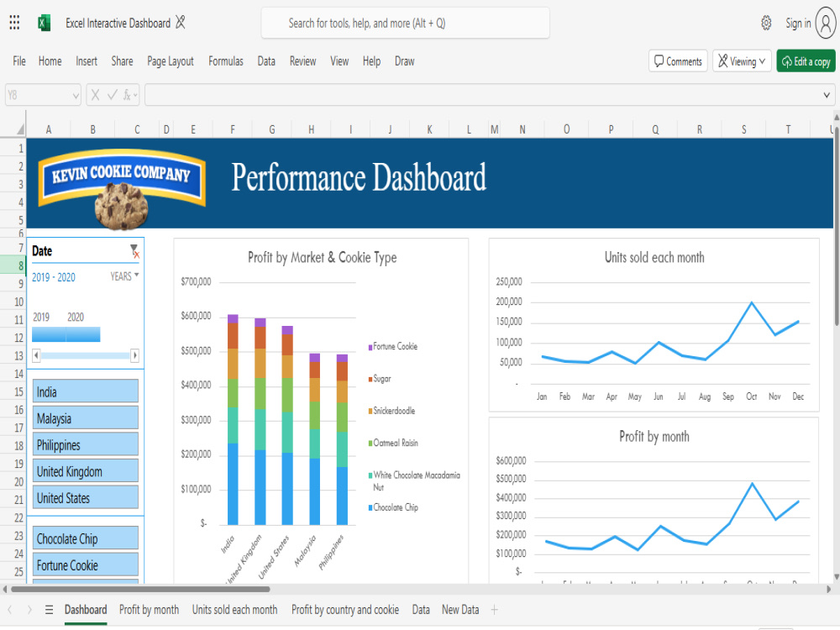
Task: Click the read-only pencil icon beside title
Action: point(181,23)
